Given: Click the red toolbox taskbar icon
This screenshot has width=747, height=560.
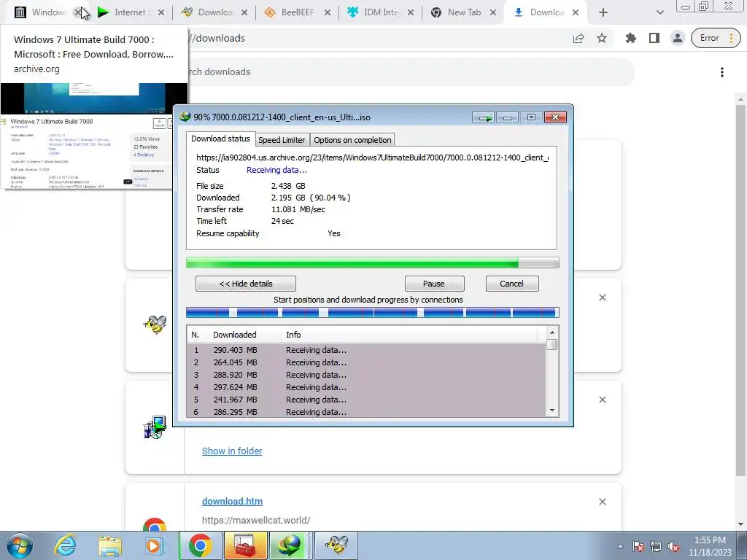Looking at the screenshot, I should click(x=245, y=545).
